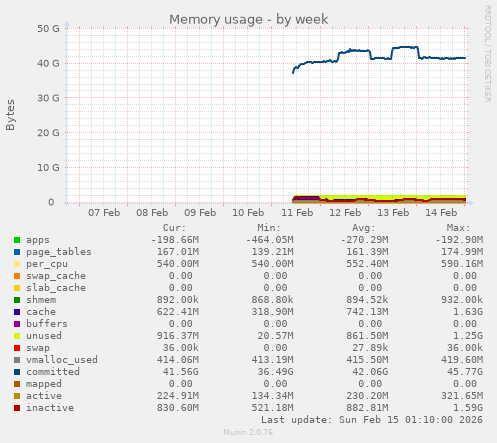Click the '08 Feb' x-axis date label

point(152,213)
